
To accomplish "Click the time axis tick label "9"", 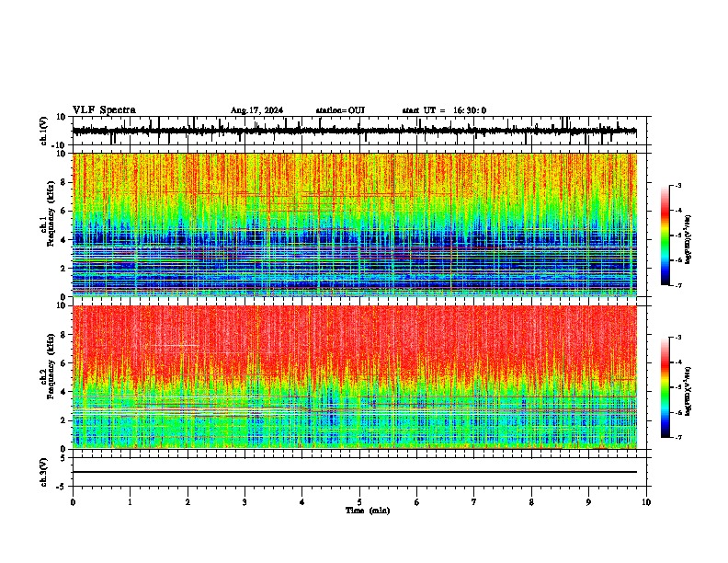I will coord(588,502).
